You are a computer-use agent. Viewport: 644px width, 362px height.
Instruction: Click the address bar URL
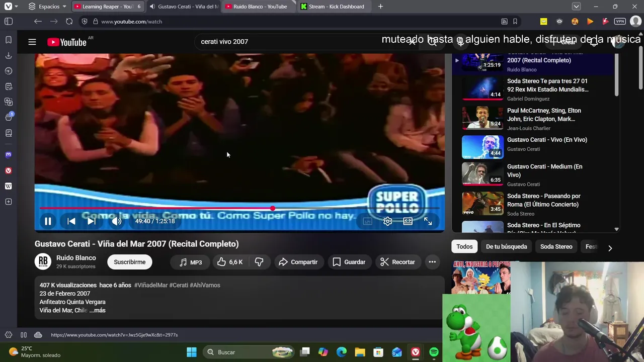(x=131, y=22)
